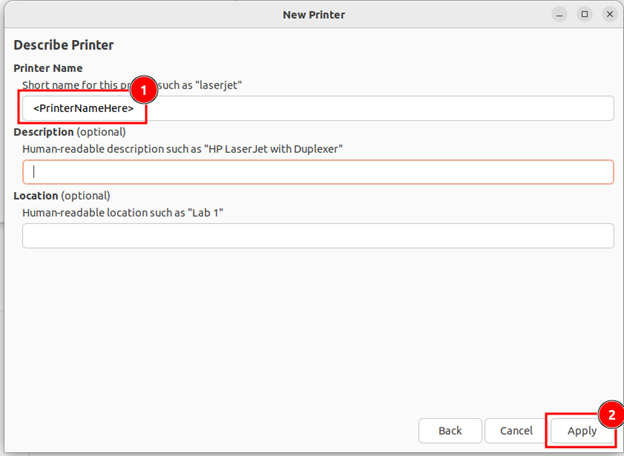This screenshot has height=456, width=624.
Task: Click the "Describe Printer" heading
Action: (63, 45)
